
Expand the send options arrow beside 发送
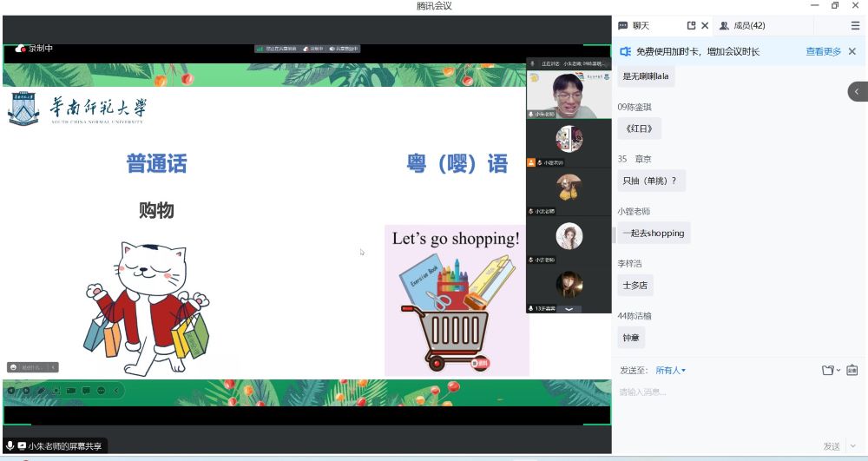[x=852, y=446]
